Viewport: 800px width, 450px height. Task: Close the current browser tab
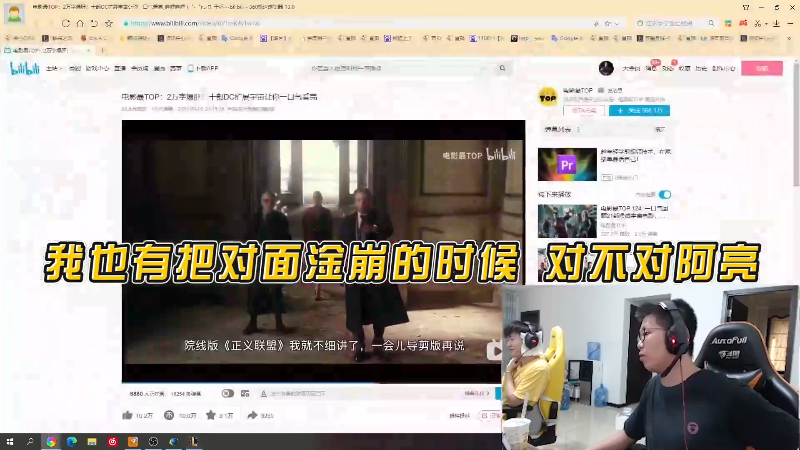coord(88,50)
